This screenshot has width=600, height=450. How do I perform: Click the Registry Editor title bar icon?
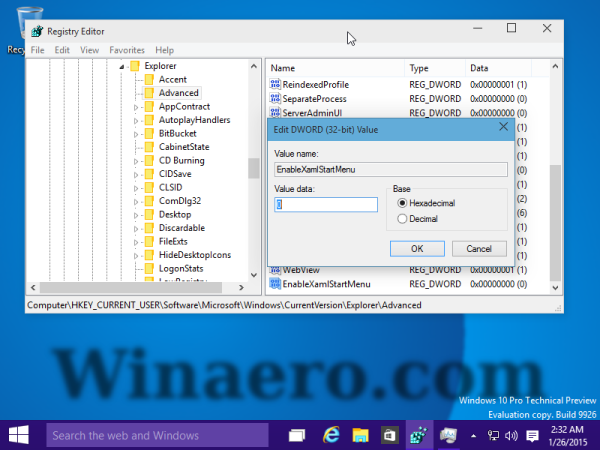(x=37, y=31)
